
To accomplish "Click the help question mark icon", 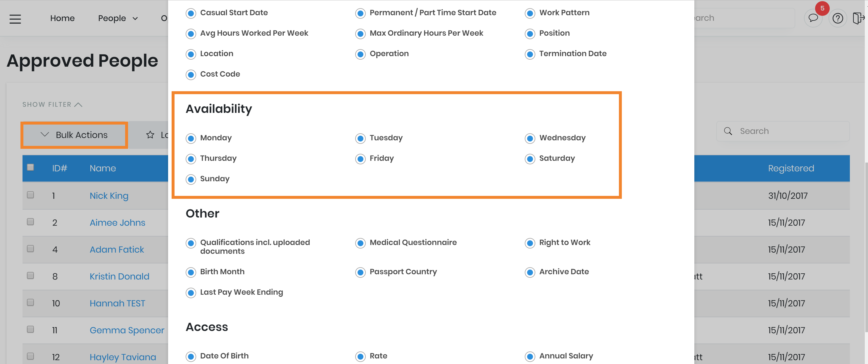I will click(837, 18).
